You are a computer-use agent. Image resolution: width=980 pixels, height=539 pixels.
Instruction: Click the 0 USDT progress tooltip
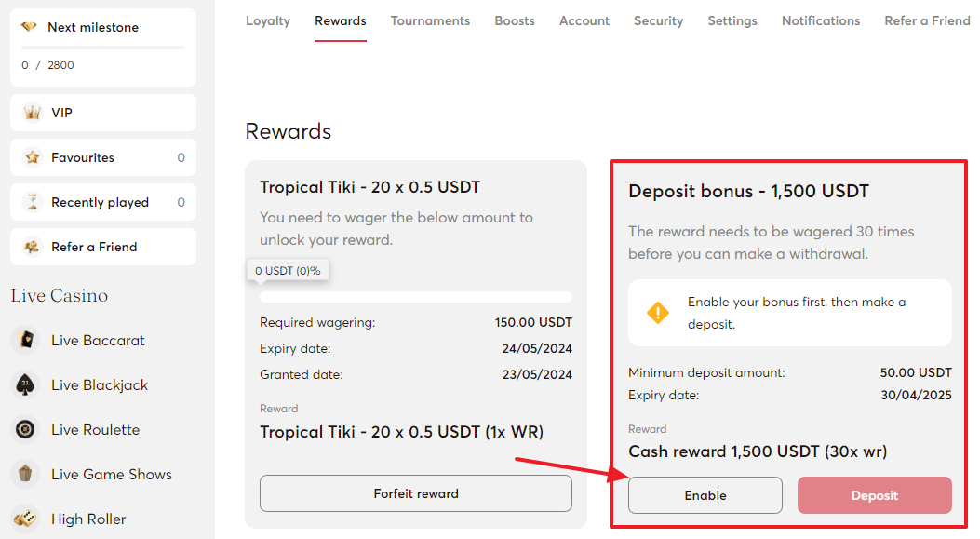(x=288, y=270)
